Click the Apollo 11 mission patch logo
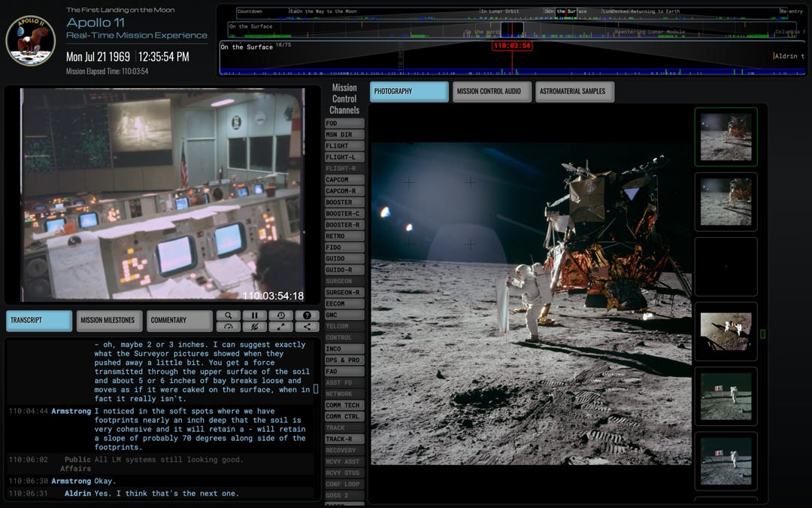812x508 pixels. tap(31, 41)
